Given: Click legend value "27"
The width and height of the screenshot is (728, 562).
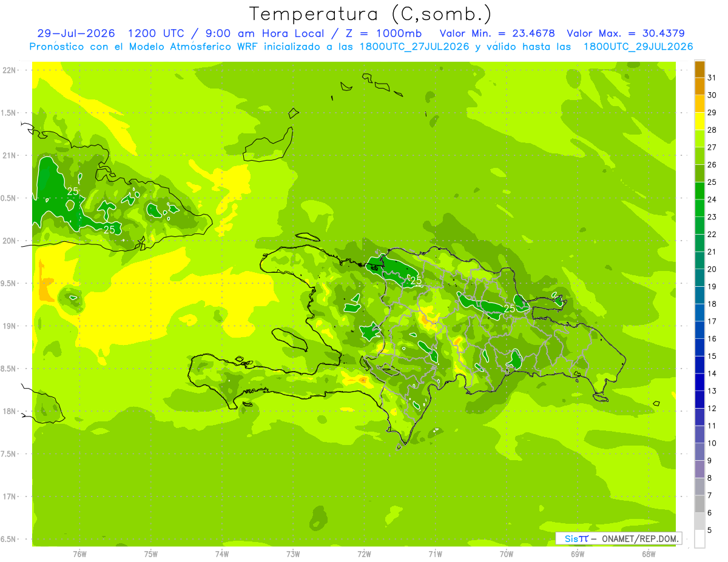Looking at the screenshot, I should tap(712, 147).
